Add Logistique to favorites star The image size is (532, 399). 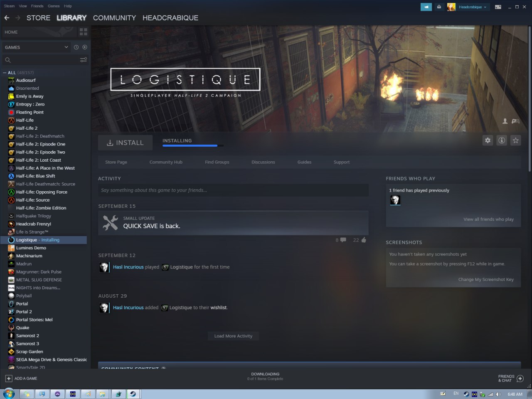click(515, 140)
